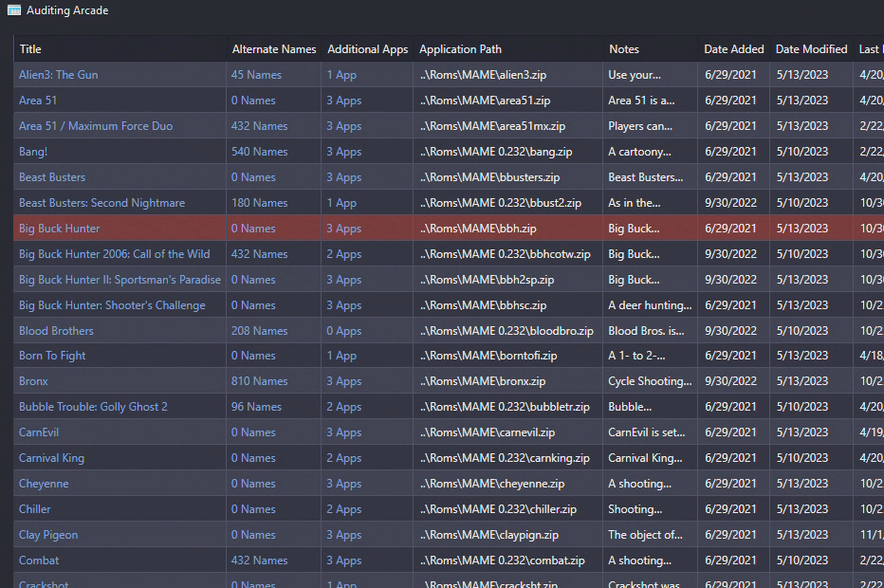The image size is (884, 588).
Task: Select Beast Busters: Second Nightmare title
Action: pyautogui.click(x=101, y=202)
